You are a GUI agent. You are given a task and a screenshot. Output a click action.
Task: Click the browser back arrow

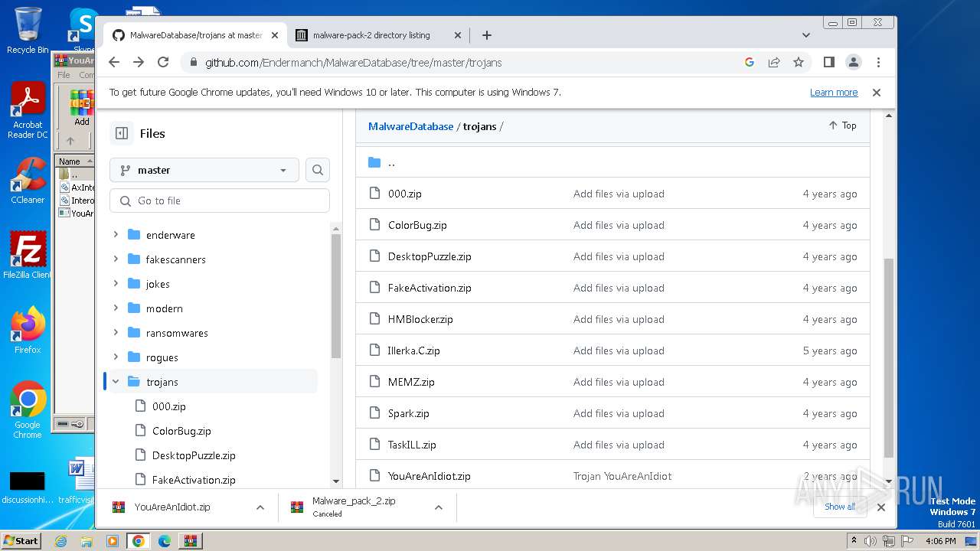114,62
